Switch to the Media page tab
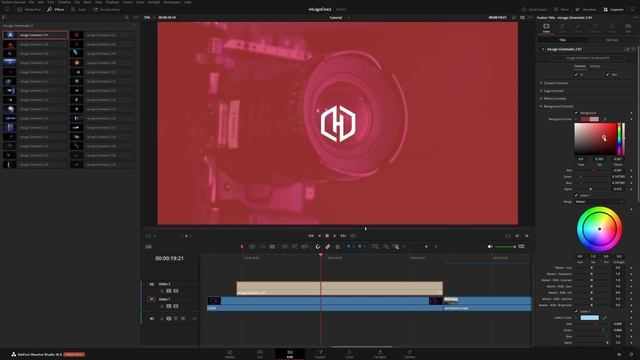 pos(230,354)
